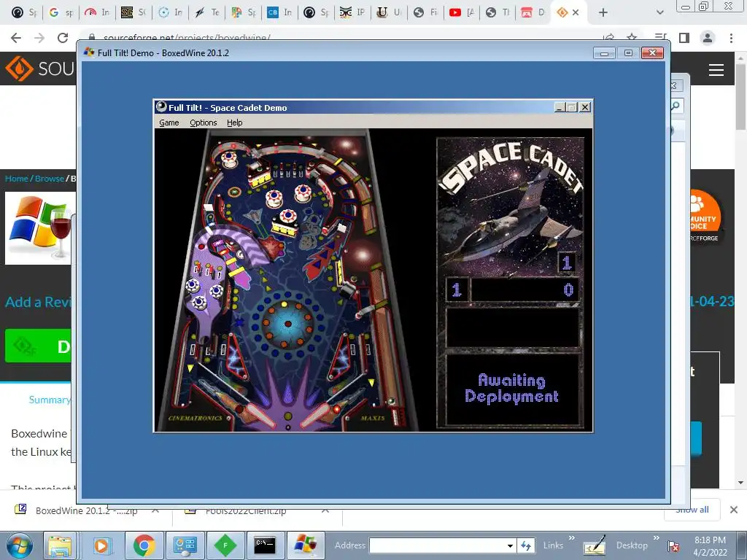Expand the taskbar Address box dropdown
747x560 pixels.
coord(510,545)
